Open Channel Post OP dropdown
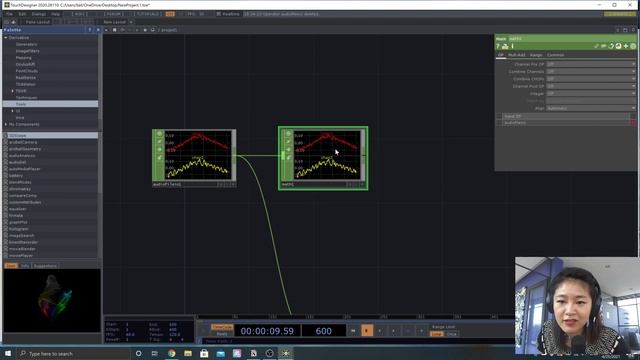The height and width of the screenshot is (360, 640). [591, 86]
